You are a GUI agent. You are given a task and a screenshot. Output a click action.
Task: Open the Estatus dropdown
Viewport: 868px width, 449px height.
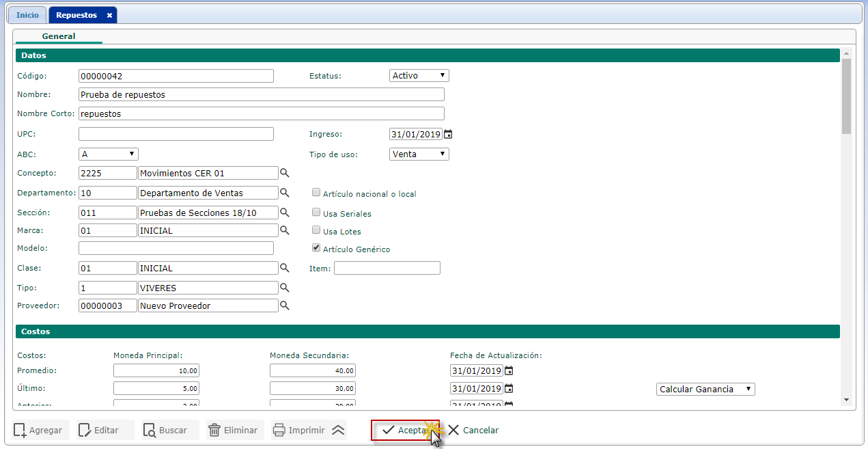point(419,76)
